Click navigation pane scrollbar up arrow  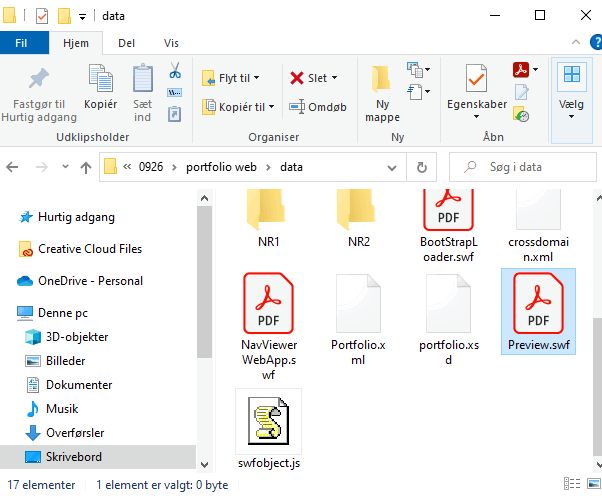(204, 198)
